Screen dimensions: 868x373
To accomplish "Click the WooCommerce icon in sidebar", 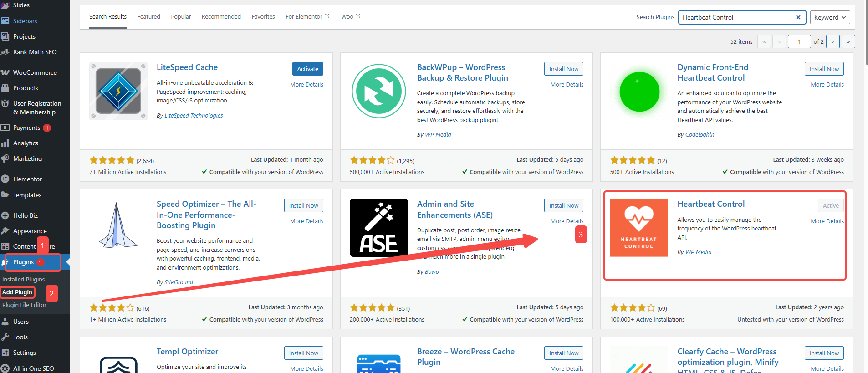I will 5,72.
